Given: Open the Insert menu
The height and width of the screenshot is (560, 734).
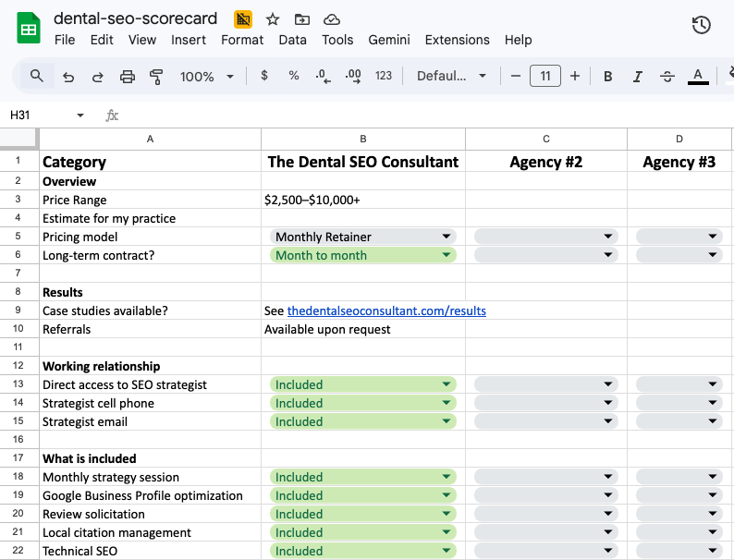Looking at the screenshot, I should click(x=189, y=40).
